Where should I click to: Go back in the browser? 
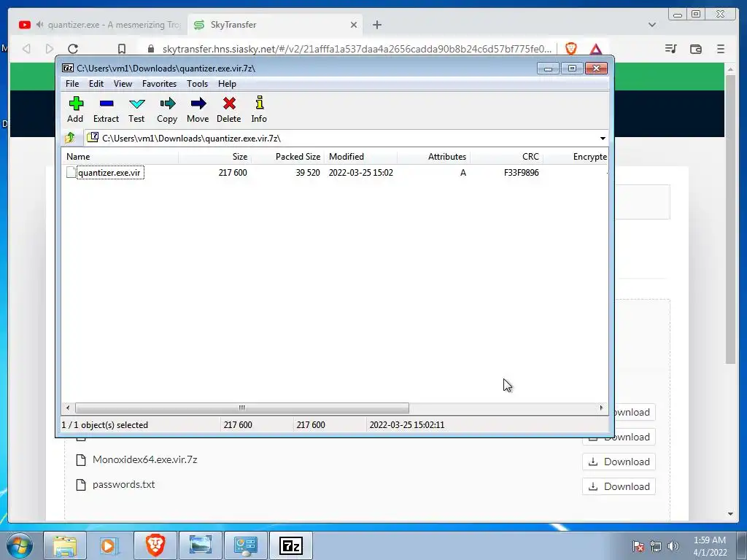(x=27, y=49)
